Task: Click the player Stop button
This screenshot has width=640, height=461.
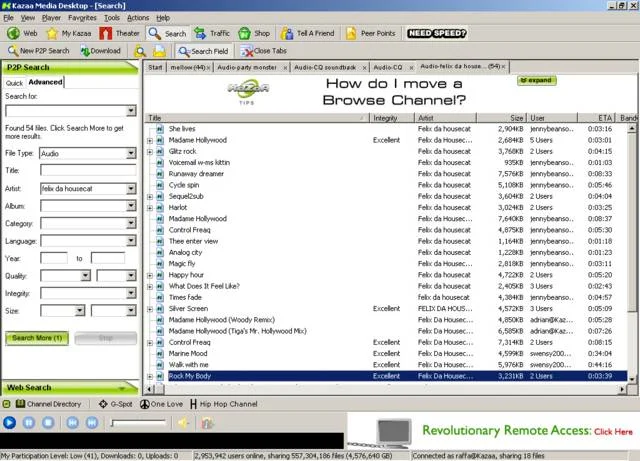Action: [48, 423]
